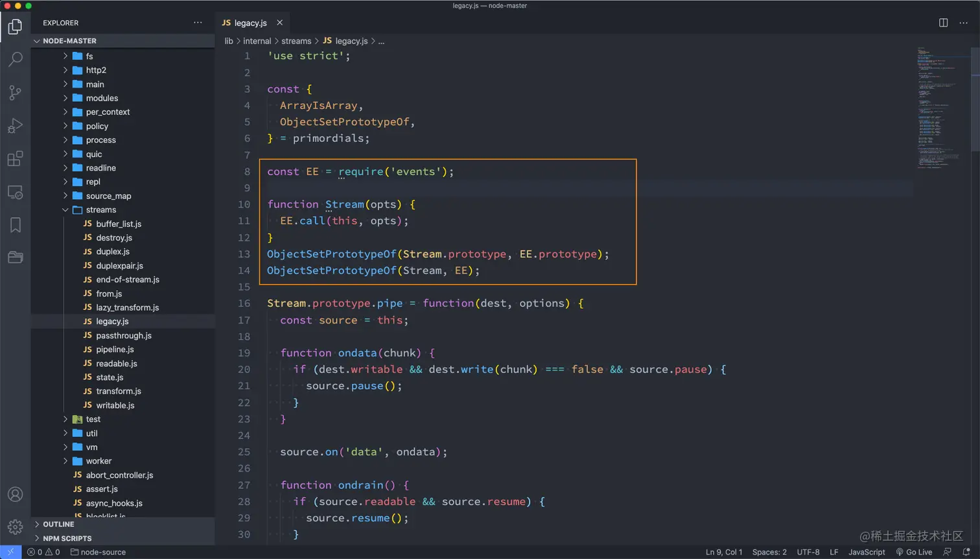The width and height of the screenshot is (980, 559).
Task: Click the editor vertical scrollbar
Action: click(x=975, y=101)
